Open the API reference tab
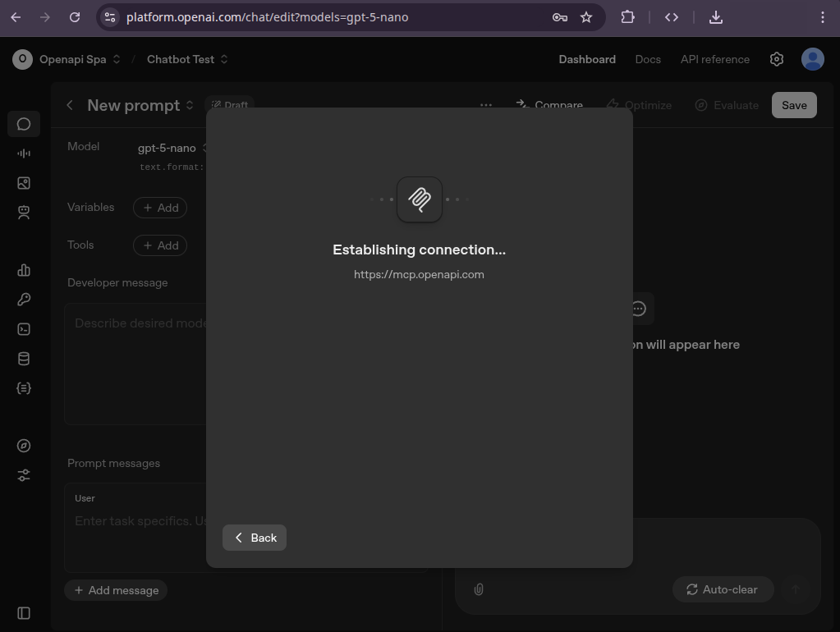 tap(714, 59)
